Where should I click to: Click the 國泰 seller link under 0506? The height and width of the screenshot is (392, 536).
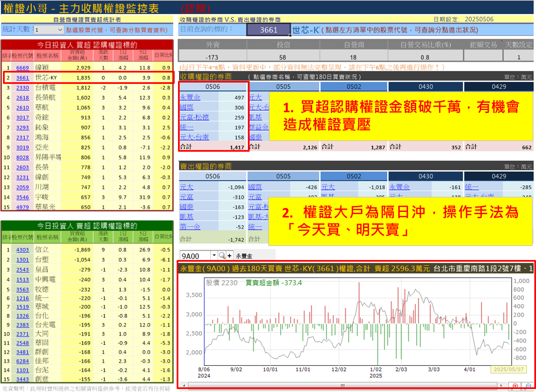pyautogui.click(x=187, y=207)
